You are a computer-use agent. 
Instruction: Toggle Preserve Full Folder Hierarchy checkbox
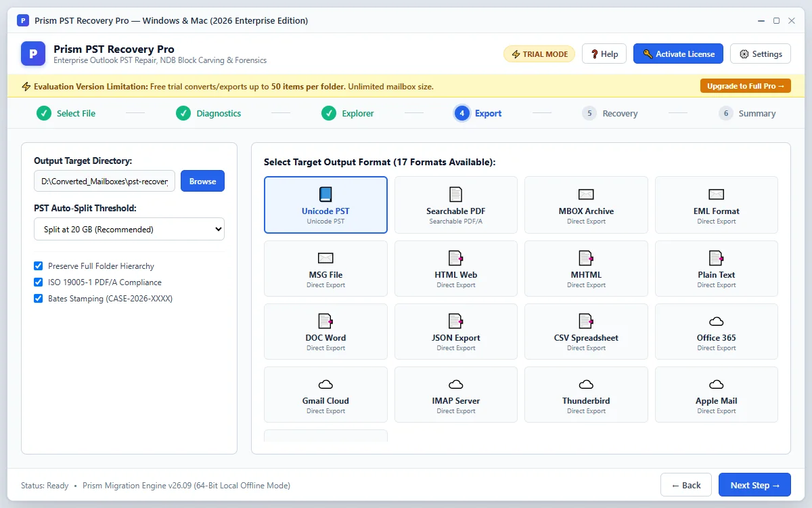click(x=39, y=266)
